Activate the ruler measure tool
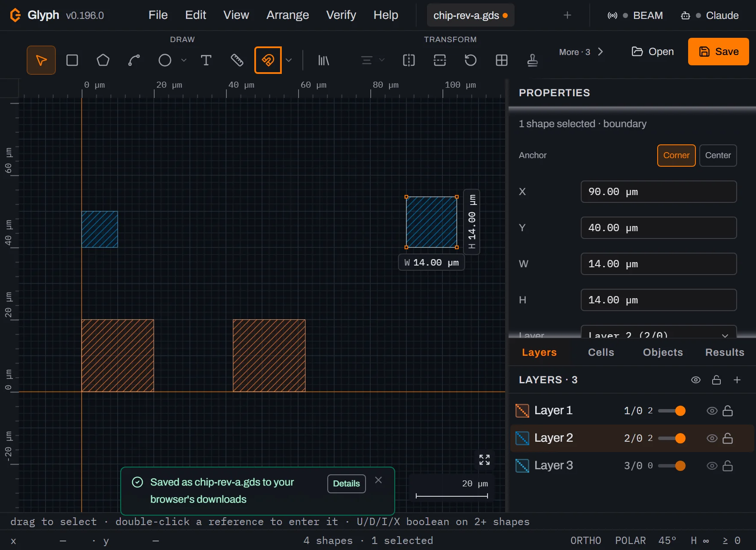Viewport: 756px width, 550px height. (x=237, y=60)
